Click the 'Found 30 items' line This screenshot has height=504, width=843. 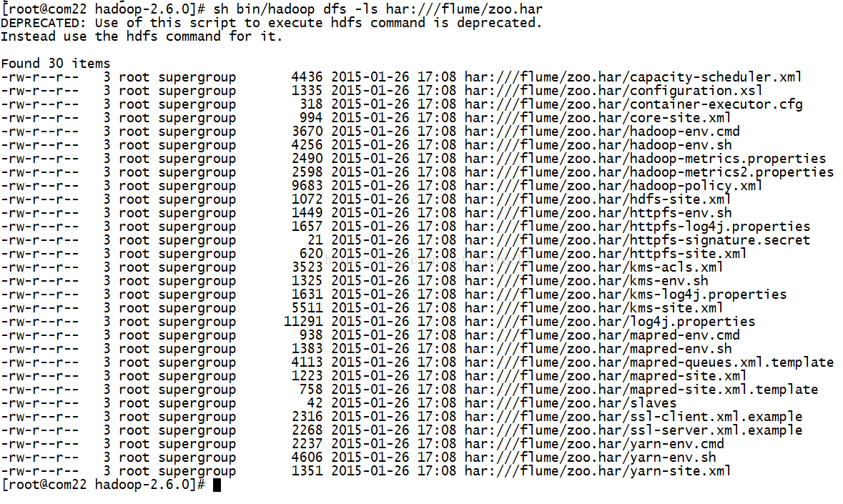pyautogui.click(x=55, y=64)
